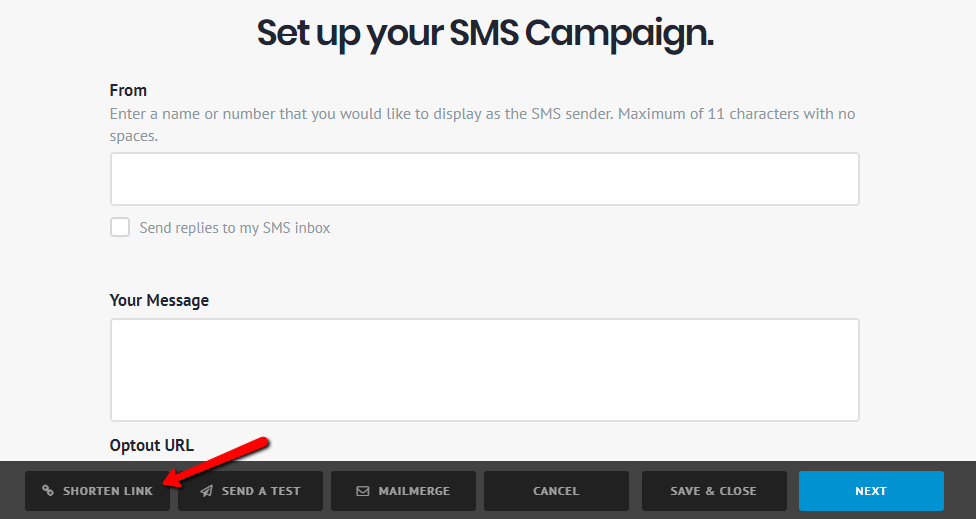
Task: Click the Save & Close button
Action: point(713,491)
